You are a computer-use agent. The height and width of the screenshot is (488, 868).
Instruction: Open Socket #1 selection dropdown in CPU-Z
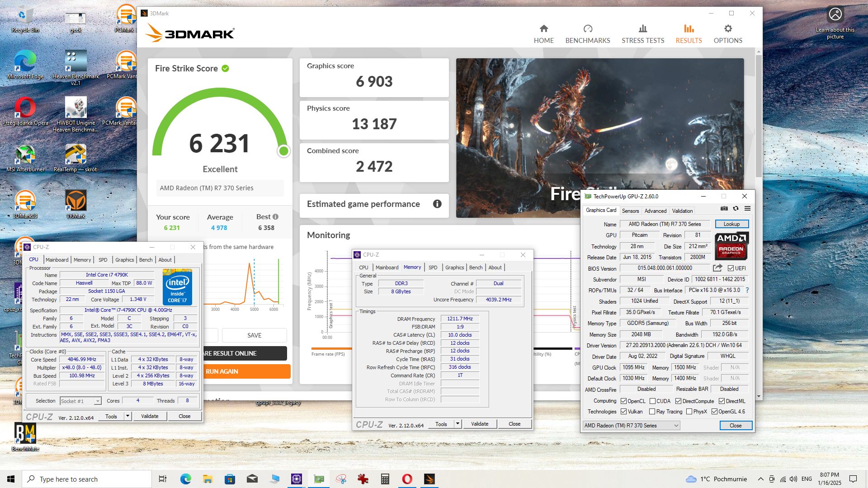tap(80, 401)
